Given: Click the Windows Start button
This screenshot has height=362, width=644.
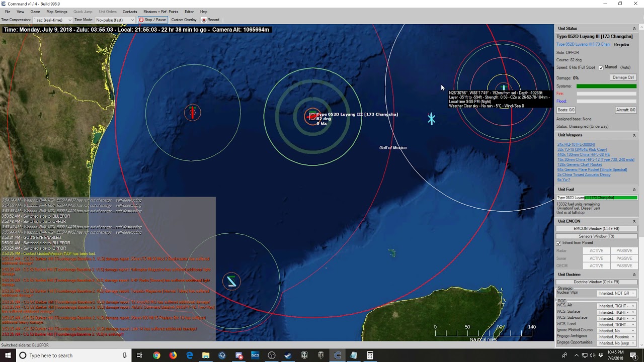Looking at the screenshot, I should pos(8,355).
